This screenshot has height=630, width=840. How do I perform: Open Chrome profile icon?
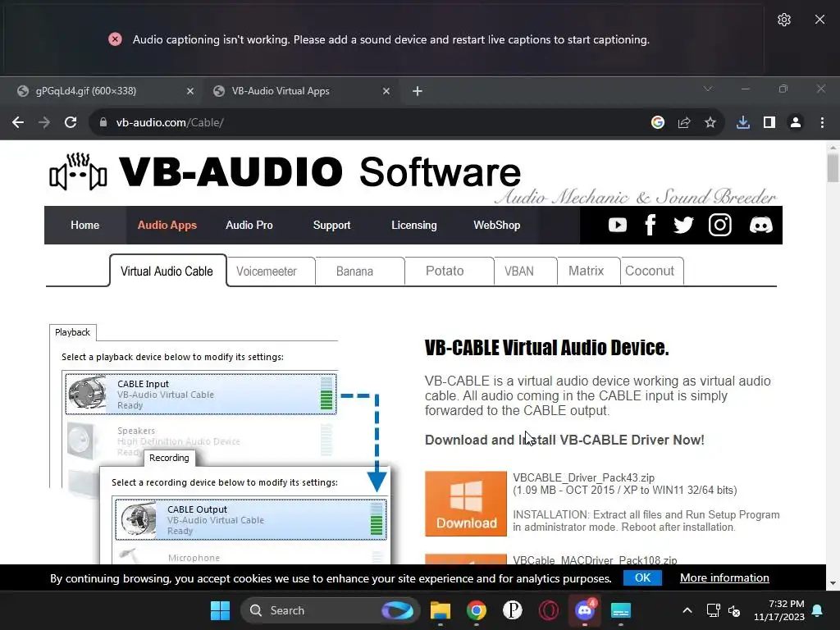pyautogui.click(x=796, y=122)
